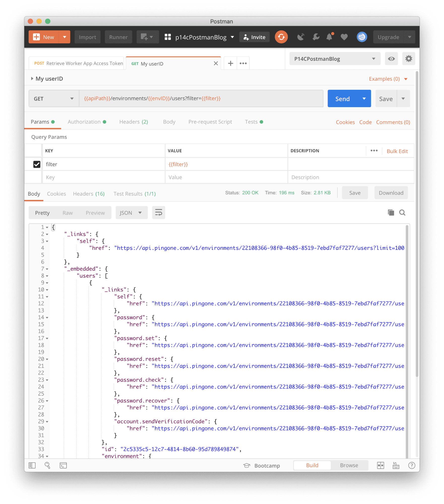Expand the My userID request description
Viewport: 444px width, 504px height.
tap(32, 78)
